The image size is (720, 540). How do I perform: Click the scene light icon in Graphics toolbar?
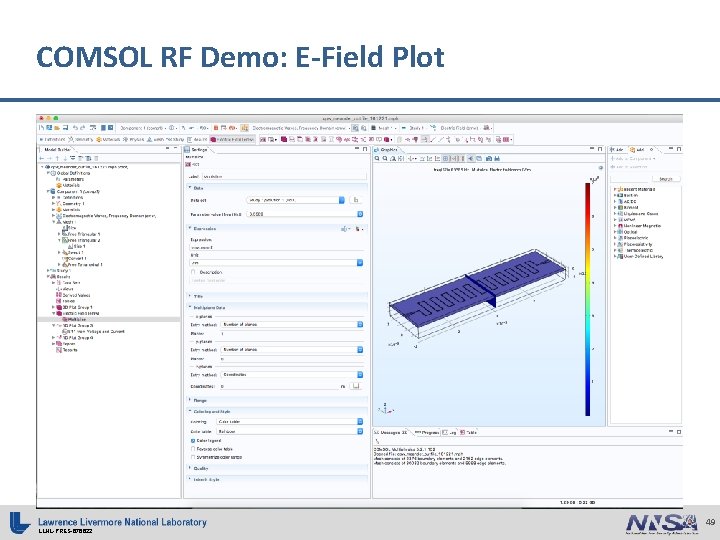471,158
